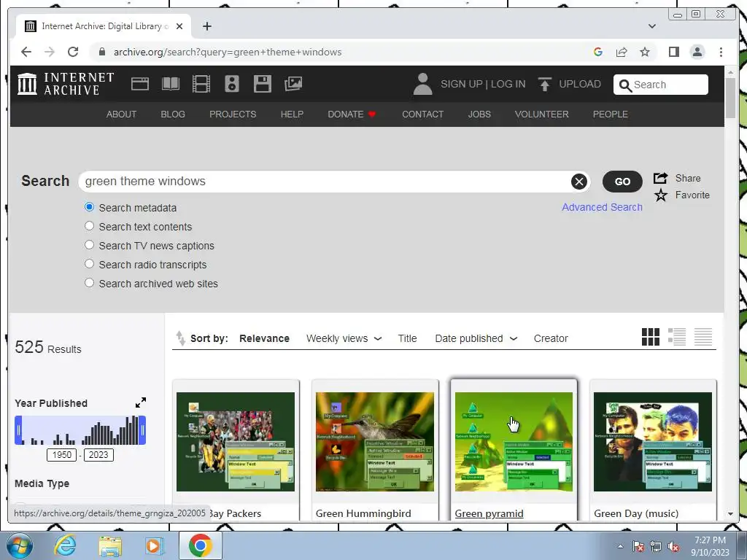Select Search archived web sites option

pyautogui.click(x=89, y=283)
